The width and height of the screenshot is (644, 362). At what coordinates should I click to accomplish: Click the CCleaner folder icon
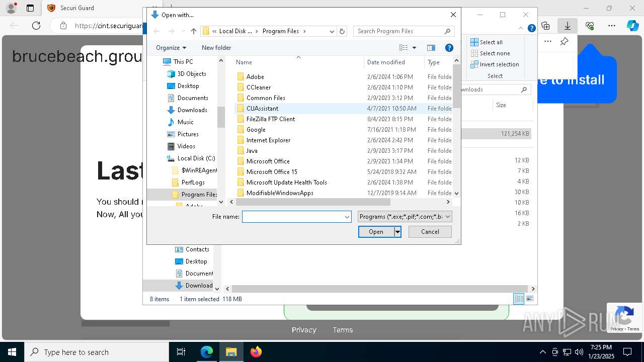[240, 87]
